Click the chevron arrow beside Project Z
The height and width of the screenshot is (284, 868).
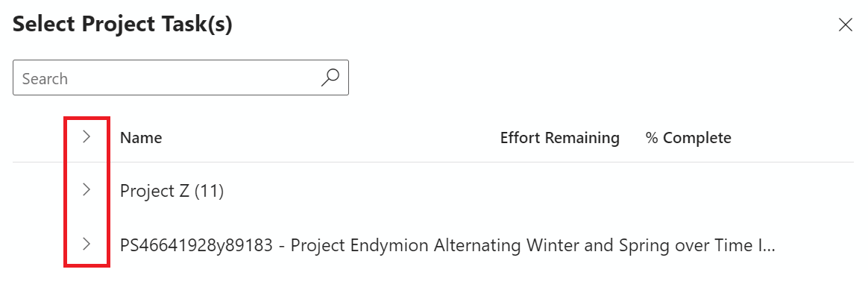(x=87, y=190)
